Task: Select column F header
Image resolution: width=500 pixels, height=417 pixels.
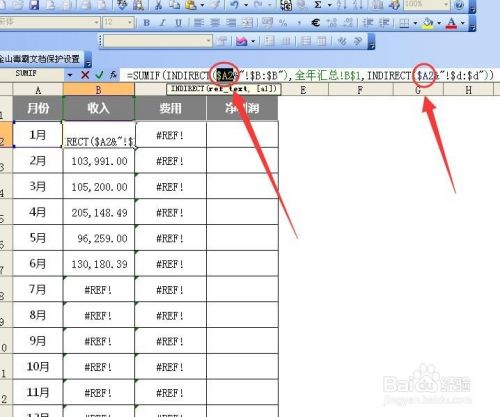Action: [360, 90]
